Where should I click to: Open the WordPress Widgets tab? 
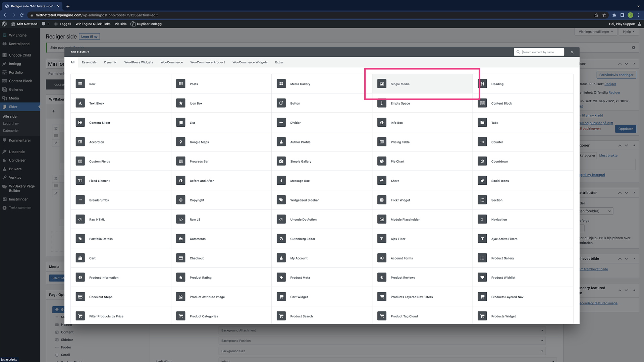139,62
